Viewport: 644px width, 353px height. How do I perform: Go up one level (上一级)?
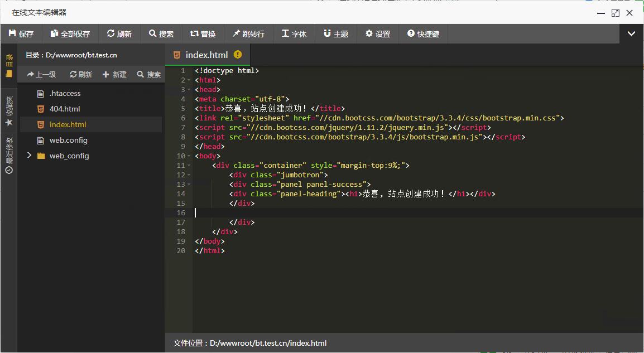click(41, 74)
